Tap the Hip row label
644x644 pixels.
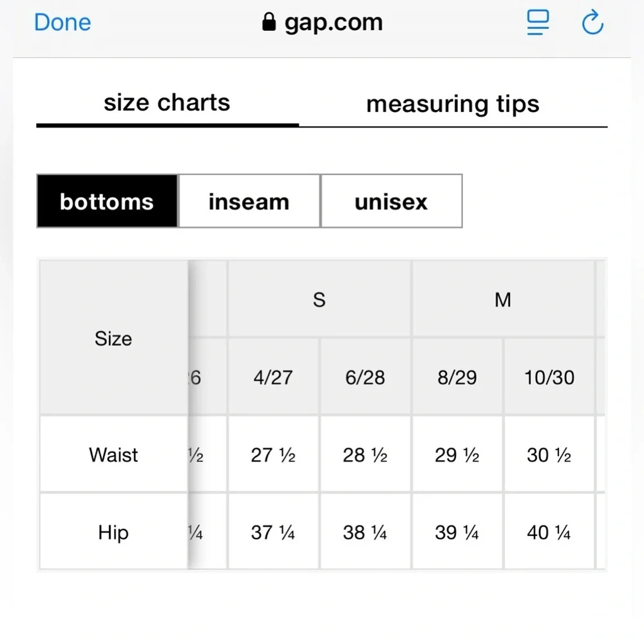coord(113,533)
